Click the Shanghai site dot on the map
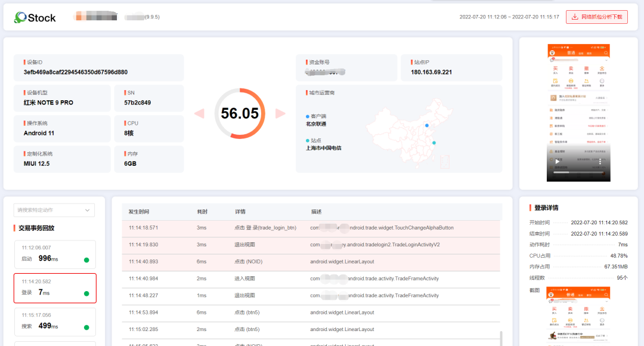Viewport: 644px width, 346px height. 434,143
